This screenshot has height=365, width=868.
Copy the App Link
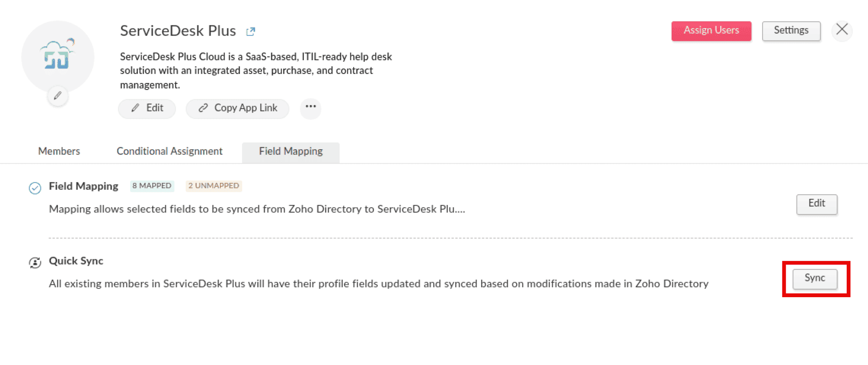click(x=238, y=108)
